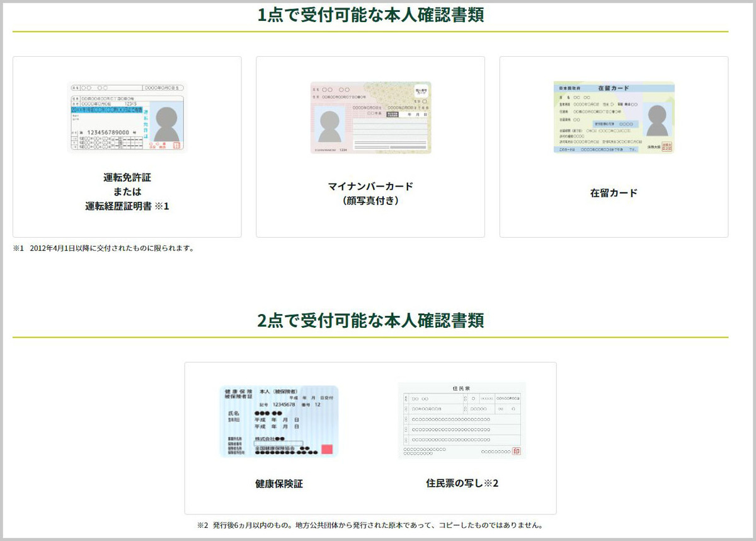Click the heading 2点で受付可能な本人確認書類
The width and height of the screenshot is (756, 541).
coord(370,320)
